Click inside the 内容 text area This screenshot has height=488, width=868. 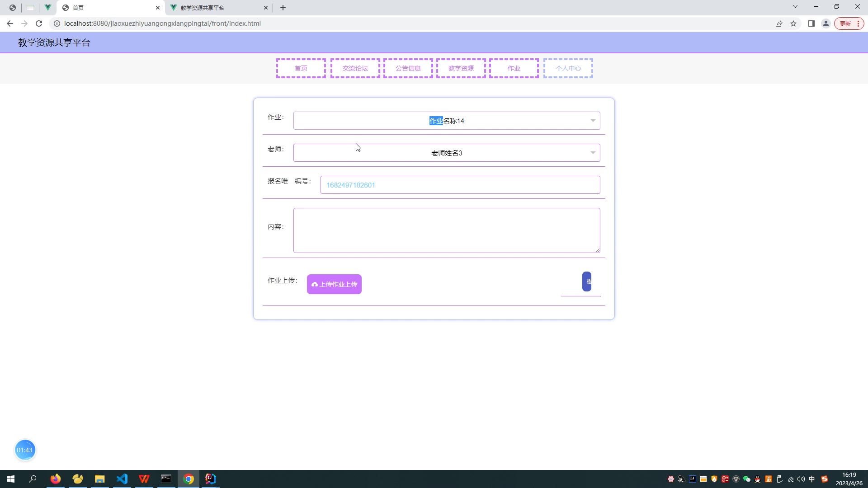[x=446, y=230]
